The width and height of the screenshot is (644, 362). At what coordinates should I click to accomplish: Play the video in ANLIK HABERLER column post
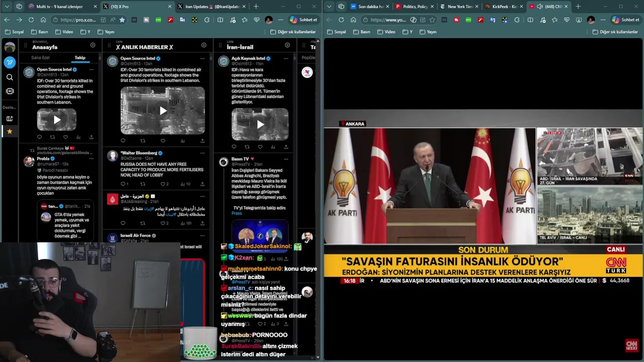[x=163, y=111]
